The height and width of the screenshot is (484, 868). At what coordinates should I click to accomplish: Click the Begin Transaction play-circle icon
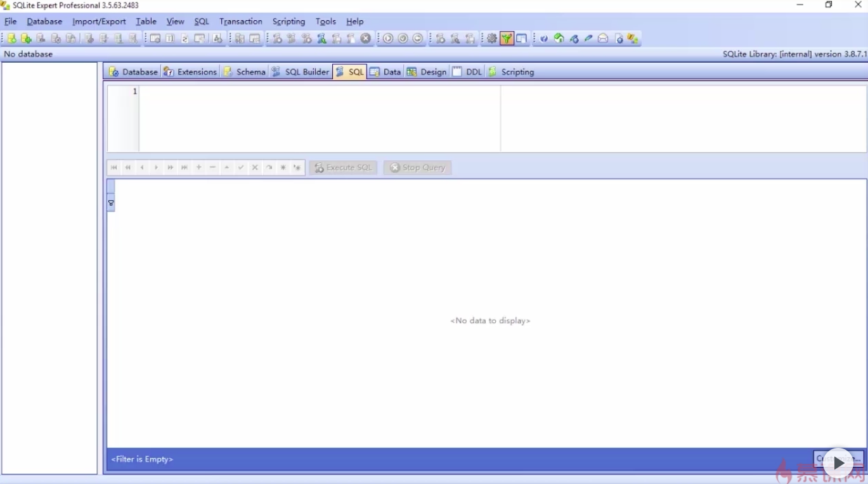pos(388,39)
